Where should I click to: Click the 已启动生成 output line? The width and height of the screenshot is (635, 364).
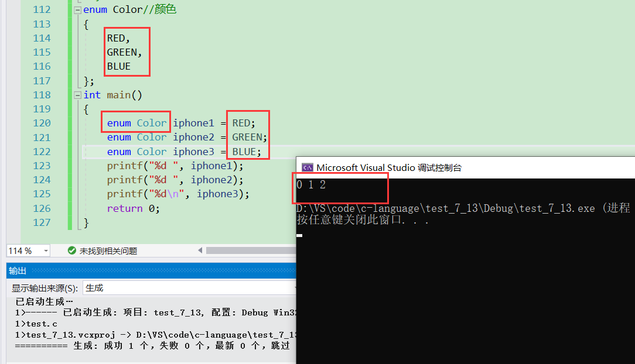click(44, 302)
